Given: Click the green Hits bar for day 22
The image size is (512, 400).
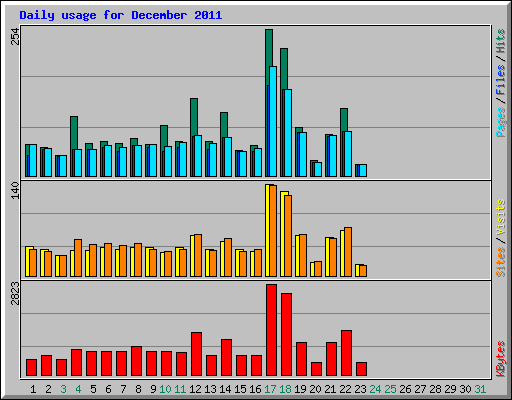Looking at the screenshot, I should (344, 119).
